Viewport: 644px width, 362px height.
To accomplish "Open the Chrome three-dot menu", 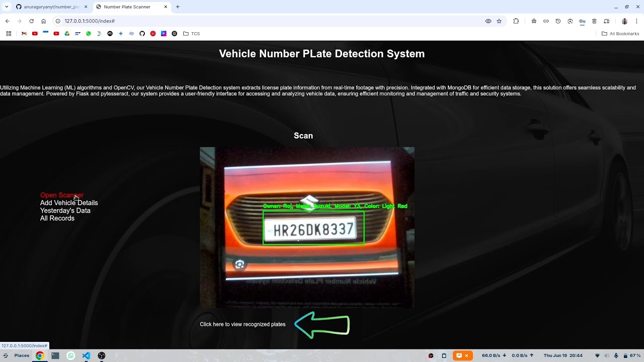I will point(636,21).
